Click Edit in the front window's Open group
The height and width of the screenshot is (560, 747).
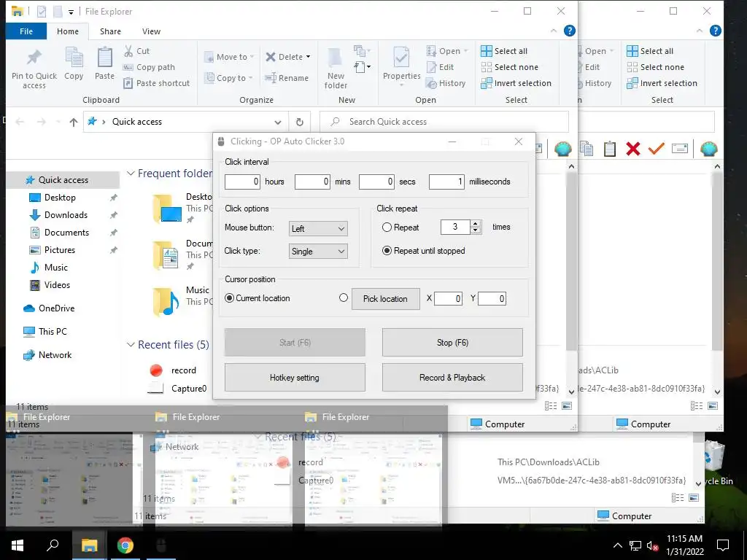440,67
